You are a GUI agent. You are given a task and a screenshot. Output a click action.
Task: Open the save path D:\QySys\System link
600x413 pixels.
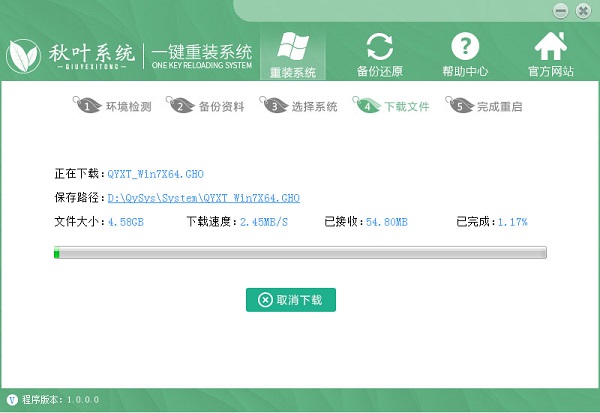coord(204,198)
